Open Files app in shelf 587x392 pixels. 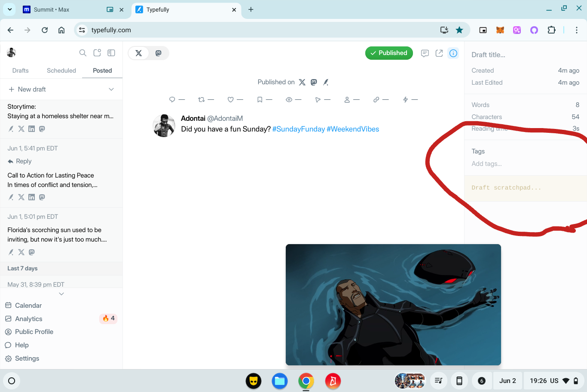click(x=280, y=381)
